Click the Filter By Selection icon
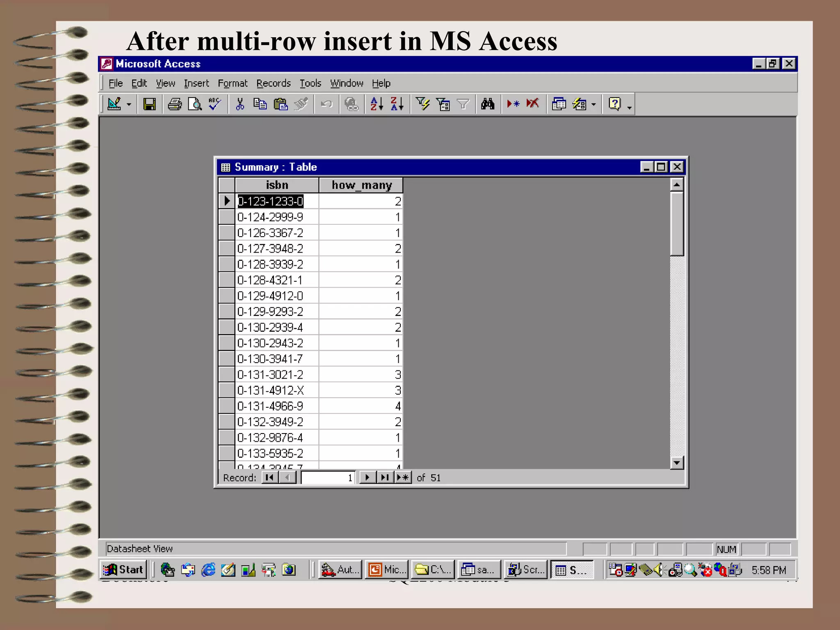Viewport: 840px width, 630px height. 422,104
